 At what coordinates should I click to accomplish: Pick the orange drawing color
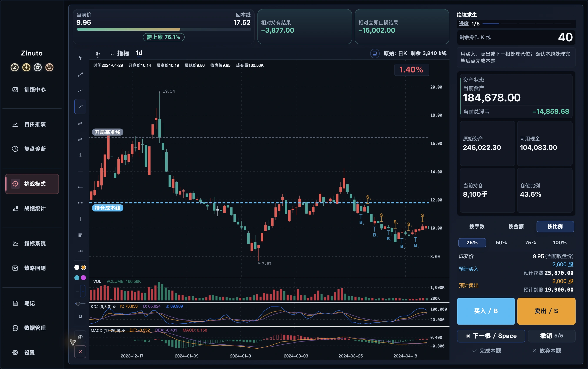pyautogui.click(x=84, y=267)
